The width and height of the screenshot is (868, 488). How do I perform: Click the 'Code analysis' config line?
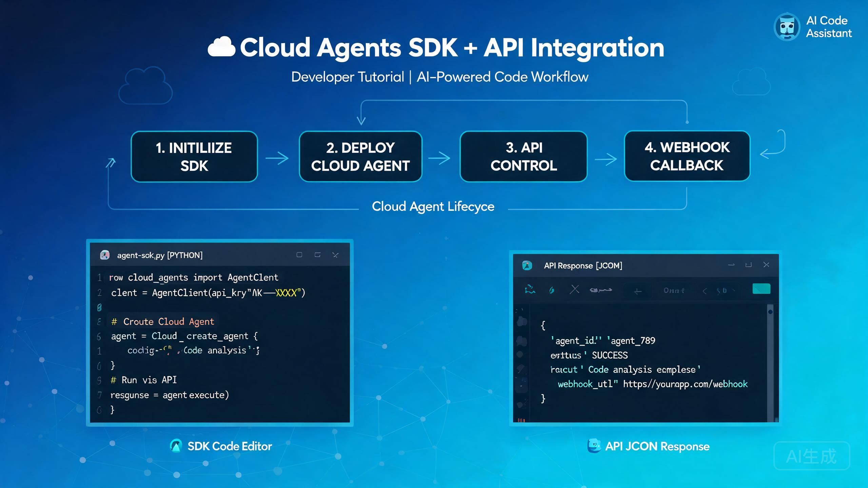click(193, 350)
